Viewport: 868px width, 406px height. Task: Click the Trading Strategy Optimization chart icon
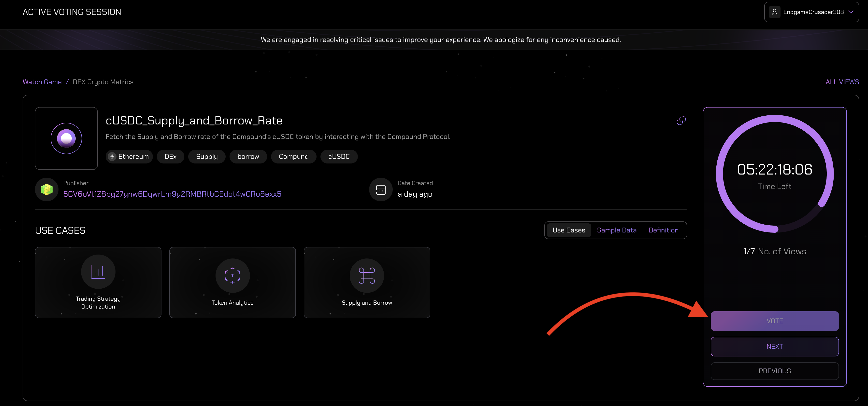[x=98, y=271]
